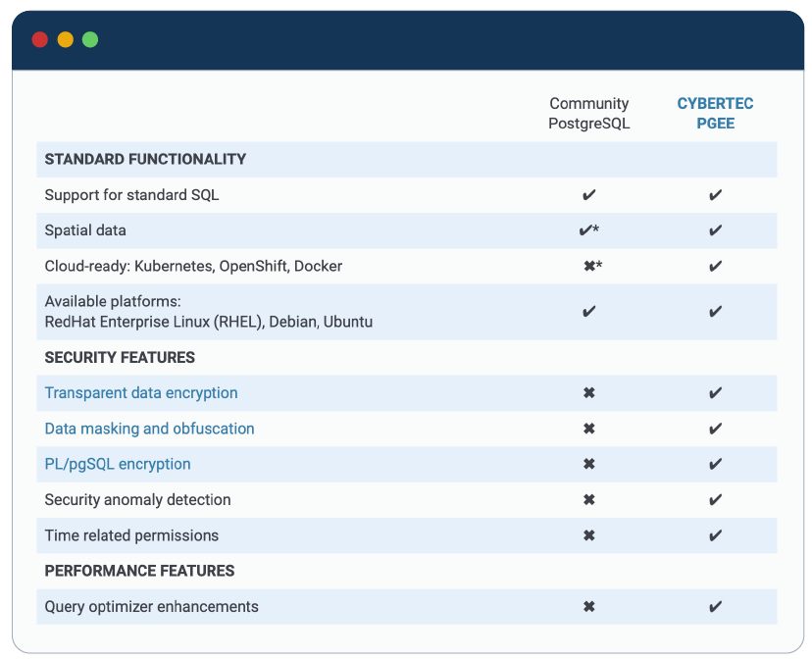The image size is (812, 660).
Task: Follow the PL/pgSQL encryption link
Action: coord(118,464)
